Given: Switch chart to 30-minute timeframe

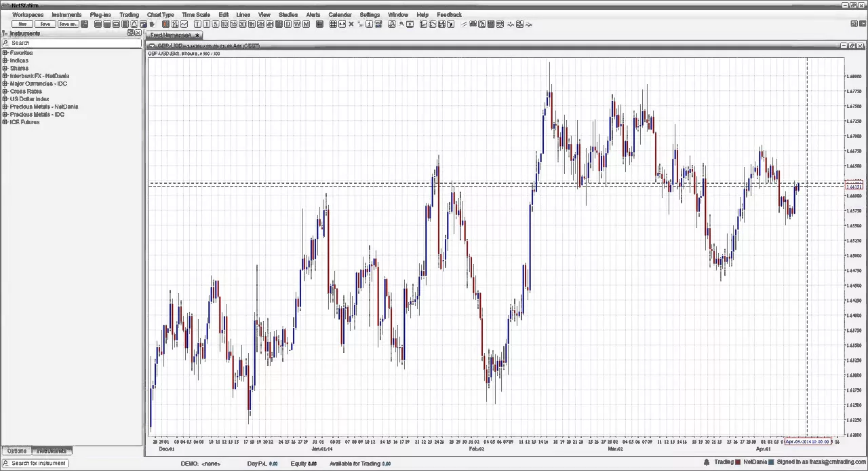Looking at the screenshot, I should (243, 24).
